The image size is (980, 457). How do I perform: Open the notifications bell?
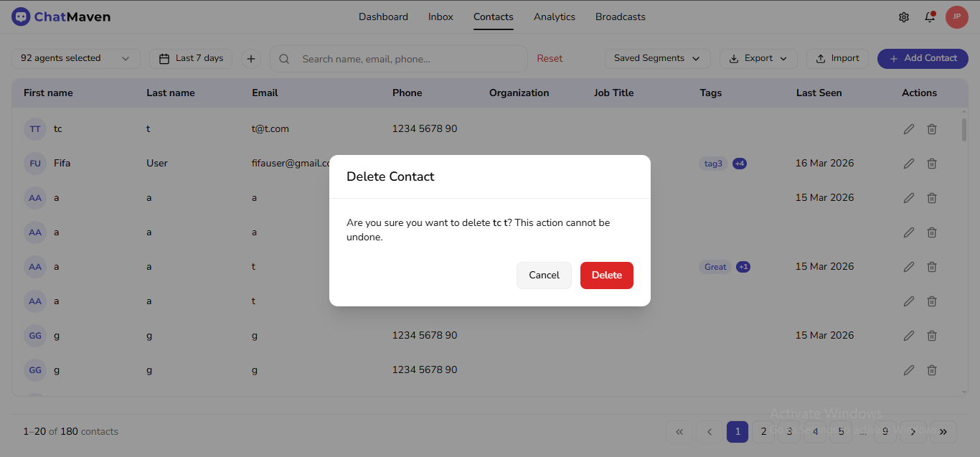tap(930, 17)
